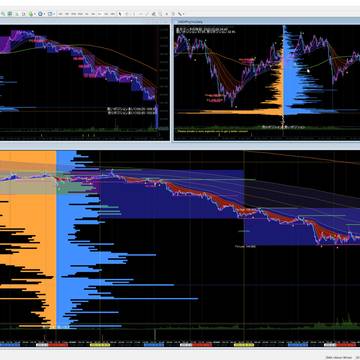This screenshot has width=360, height=360.
Task: Open the arrows objects tool
Action: pyautogui.click(x=180, y=14)
